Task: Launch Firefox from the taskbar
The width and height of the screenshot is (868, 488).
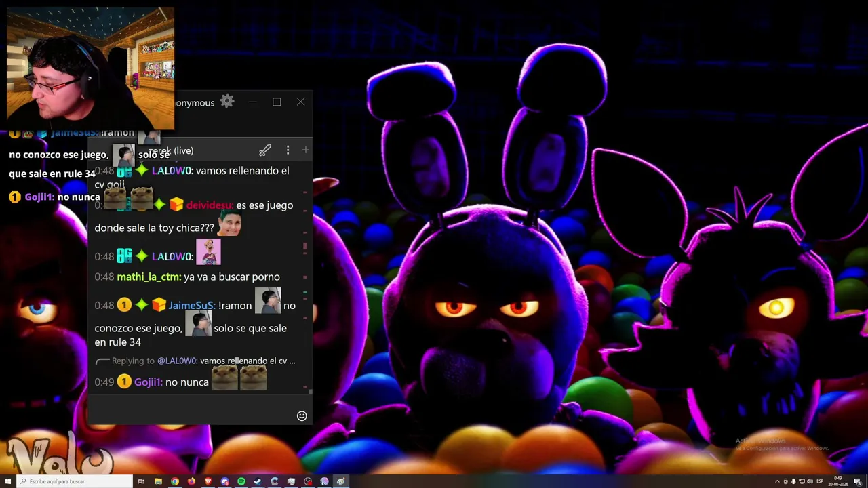Action: click(x=191, y=481)
